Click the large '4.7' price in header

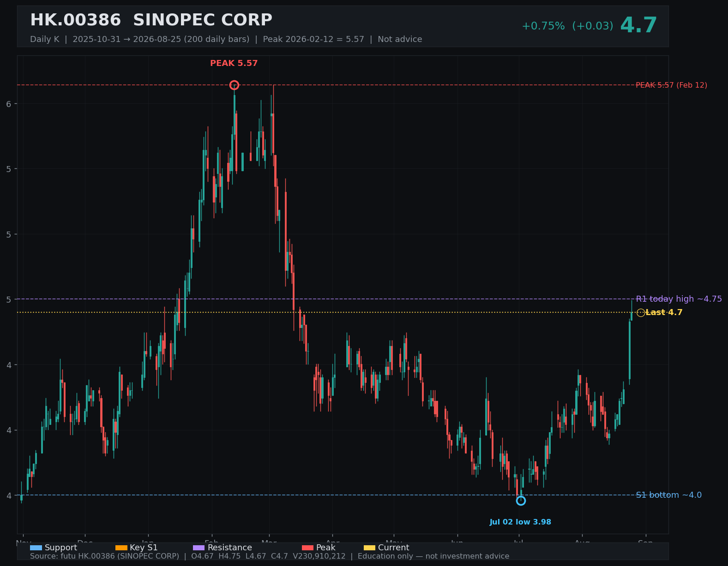pyautogui.click(x=638, y=25)
